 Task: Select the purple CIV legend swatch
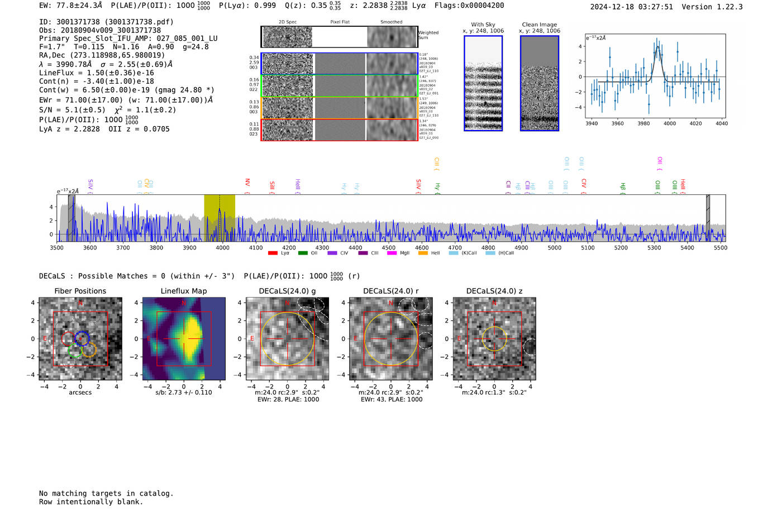(332, 253)
